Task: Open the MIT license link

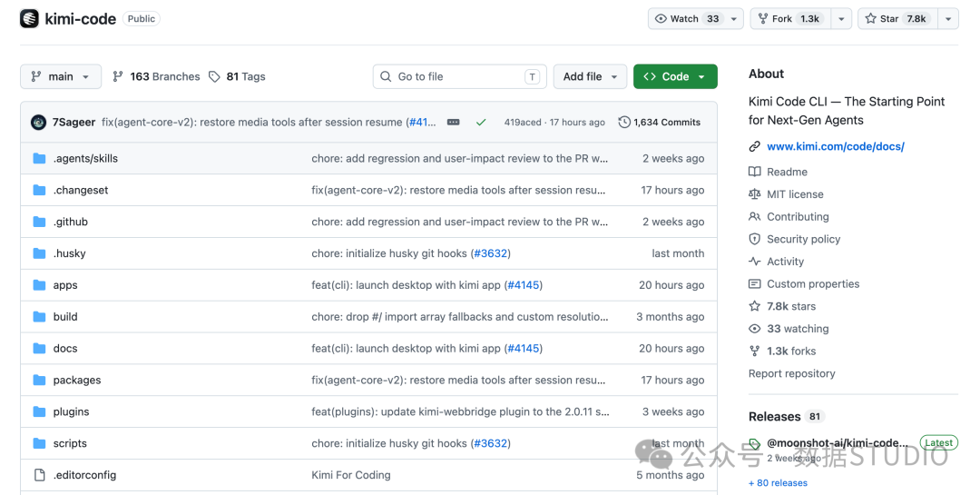Action: tap(795, 194)
